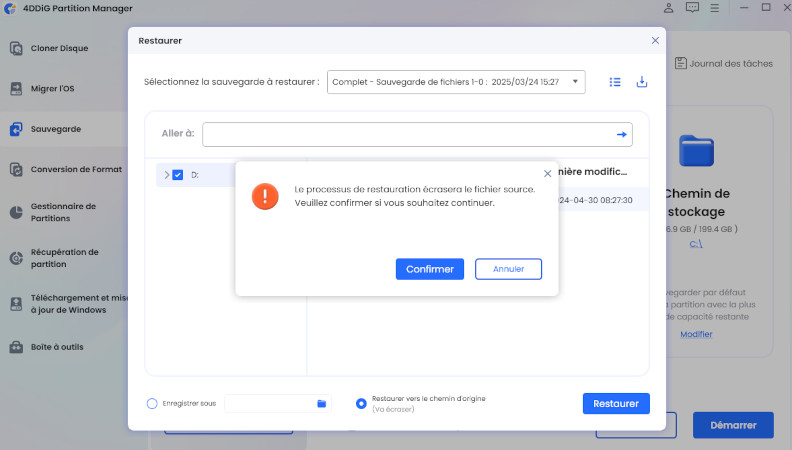The image size is (792, 450).
Task: Minimize the 4DDiG Partition Manager window
Action: click(744, 8)
